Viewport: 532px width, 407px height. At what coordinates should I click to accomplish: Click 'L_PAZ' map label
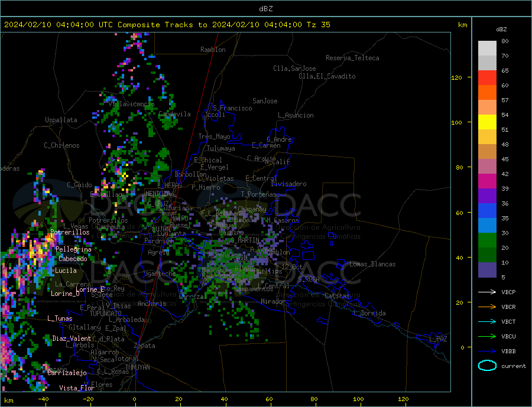tap(438, 339)
